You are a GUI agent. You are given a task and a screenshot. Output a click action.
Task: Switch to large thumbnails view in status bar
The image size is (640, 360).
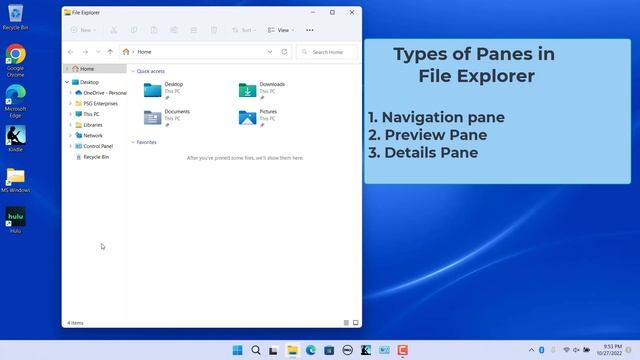click(356, 323)
